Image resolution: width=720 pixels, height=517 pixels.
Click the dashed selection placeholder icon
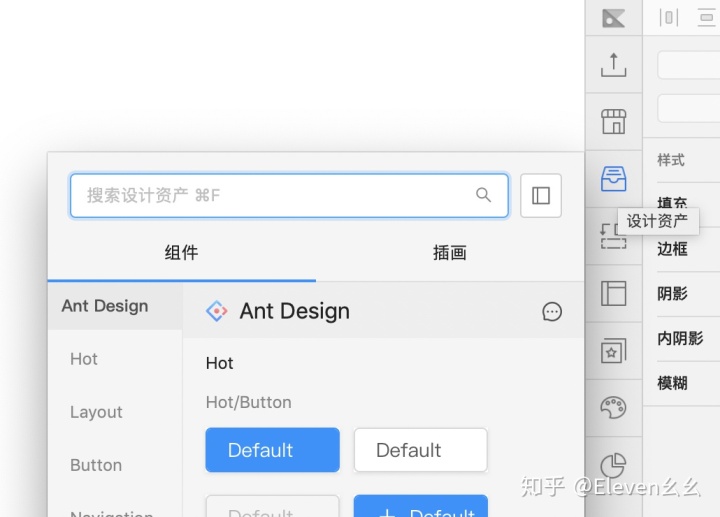[x=613, y=236]
